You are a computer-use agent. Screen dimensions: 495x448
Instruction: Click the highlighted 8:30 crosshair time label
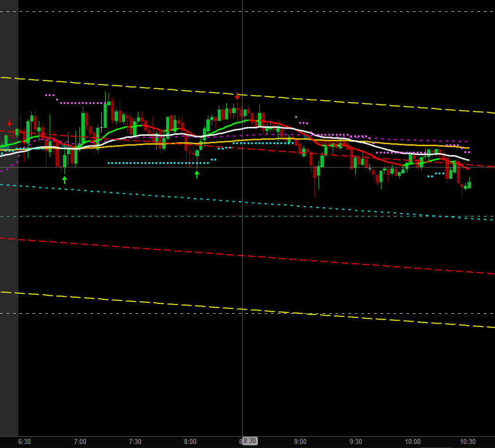click(x=249, y=441)
